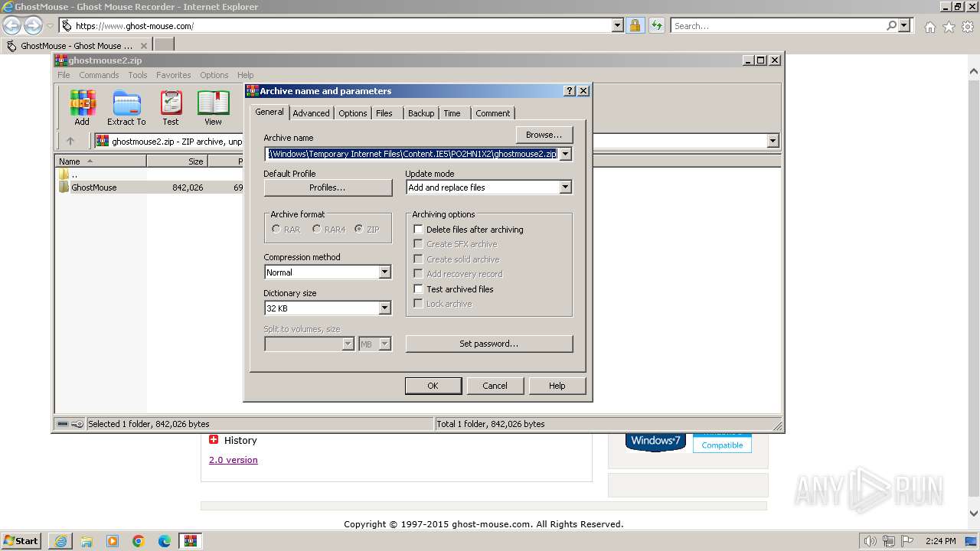Screen dimensions: 980x551
Task: Expand the Archive name dropdown
Action: 565,154
